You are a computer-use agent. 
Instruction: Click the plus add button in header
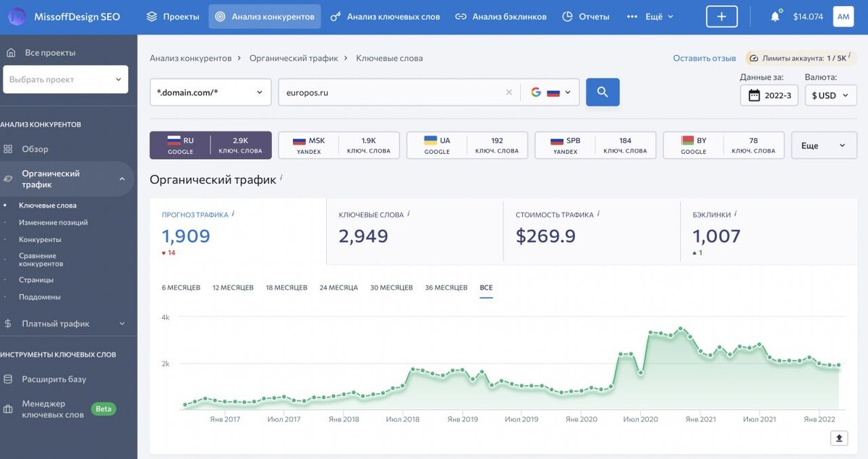click(x=722, y=16)
